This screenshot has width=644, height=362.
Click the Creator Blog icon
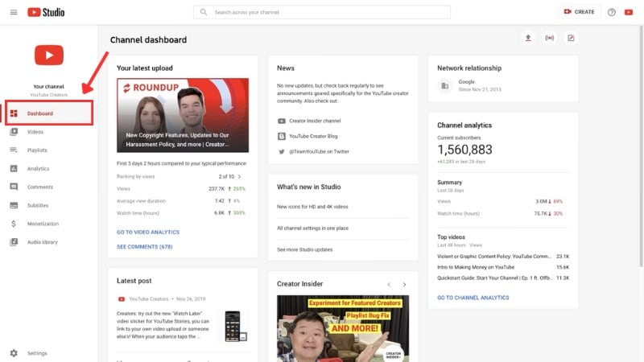click(281, 136)
